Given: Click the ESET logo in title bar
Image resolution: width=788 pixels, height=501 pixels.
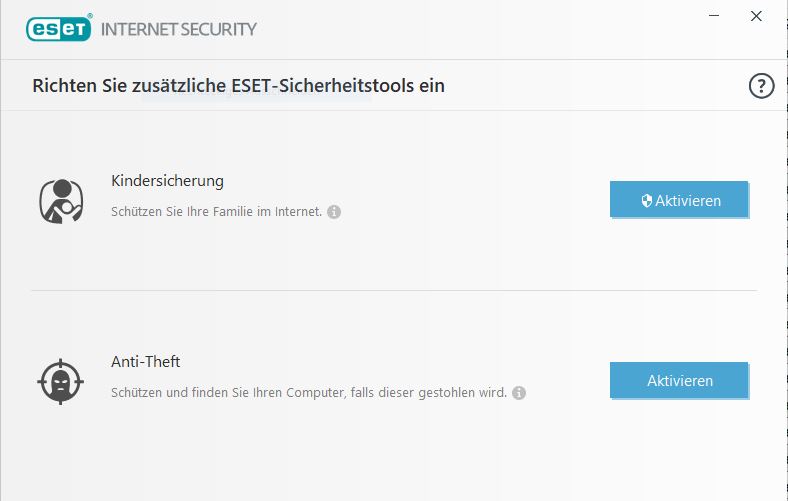Looking at the screenshot, I should click(x=58, y=28).
